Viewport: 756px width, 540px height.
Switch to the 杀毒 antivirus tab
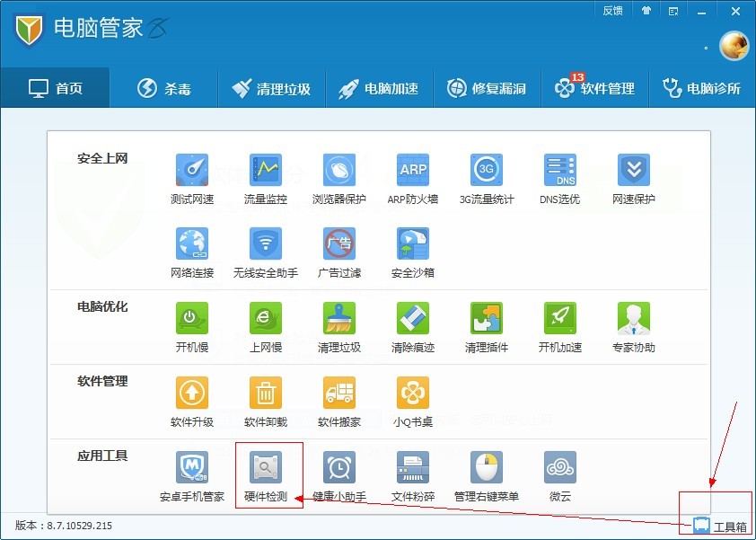point(164,88)
